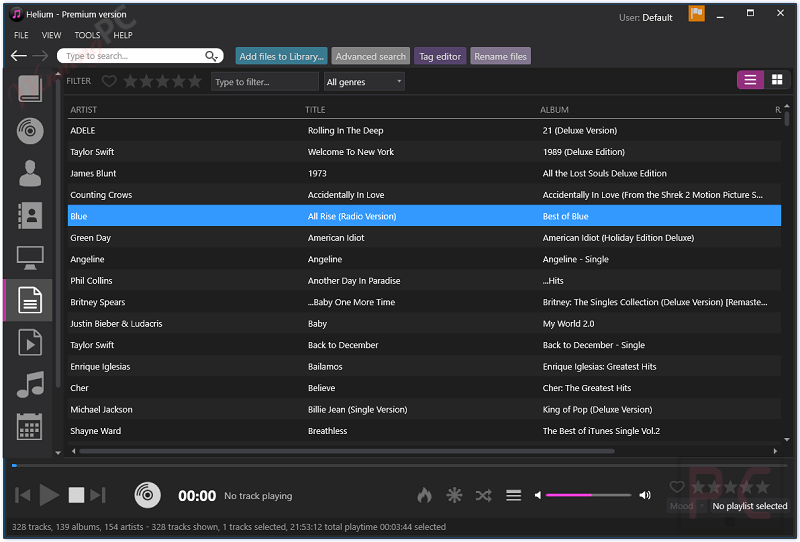Image resolution: width=800 pixels, height=542 pixels.
Task: Select the Phil Collins row
Action: click(x=424, y=280)
